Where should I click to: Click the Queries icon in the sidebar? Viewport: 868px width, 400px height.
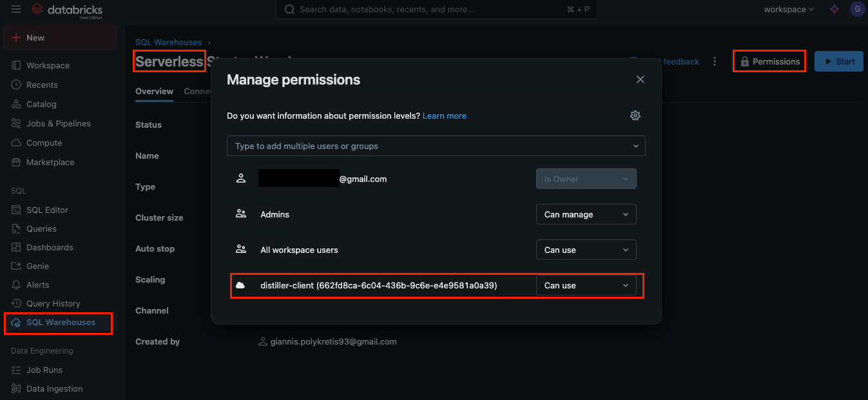click(x=17, y=228)
